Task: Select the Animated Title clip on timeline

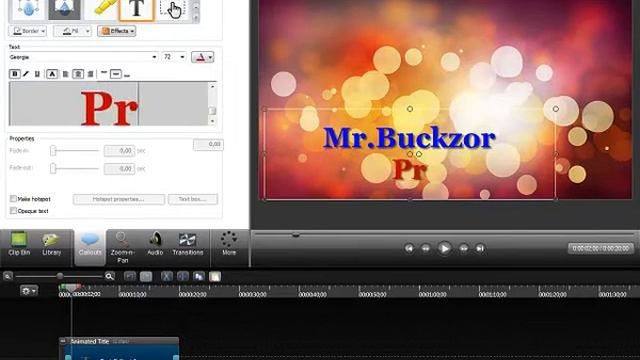Action: (x=119, y=349)
